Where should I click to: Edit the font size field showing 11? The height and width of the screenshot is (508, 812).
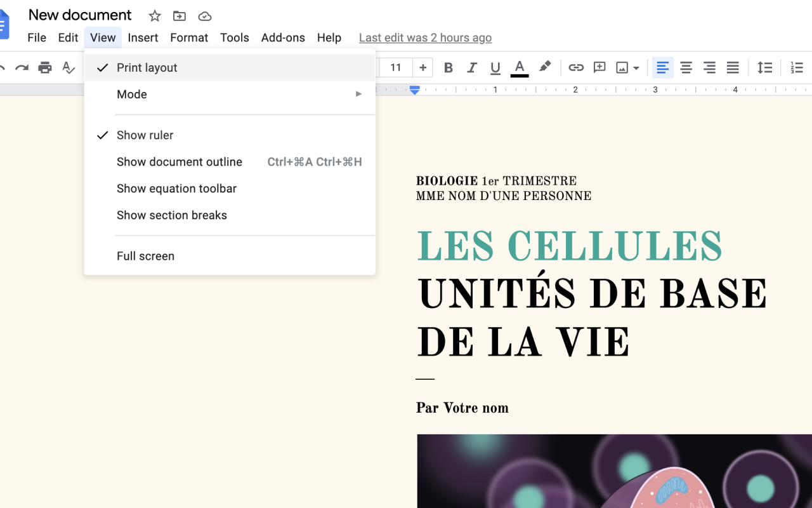click(396, 67)
